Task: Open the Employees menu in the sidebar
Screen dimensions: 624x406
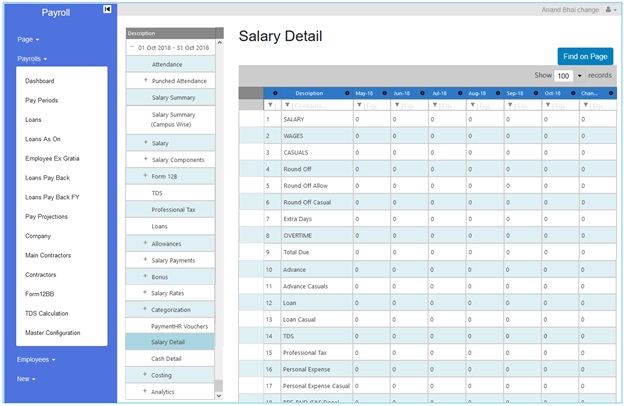Action: [x=35, y=358]
